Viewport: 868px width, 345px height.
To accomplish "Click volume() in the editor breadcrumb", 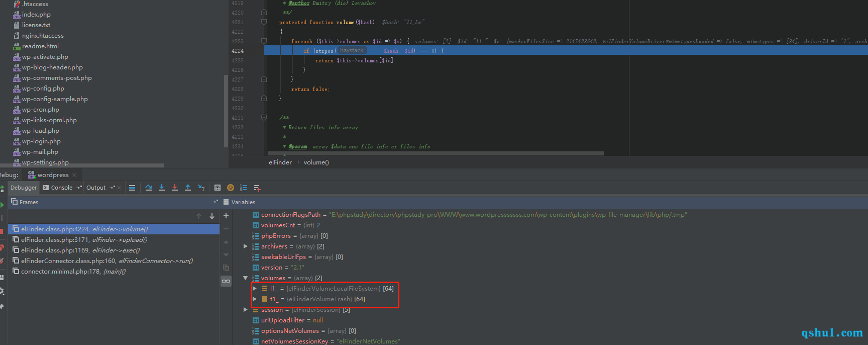I will pos(316,162).
